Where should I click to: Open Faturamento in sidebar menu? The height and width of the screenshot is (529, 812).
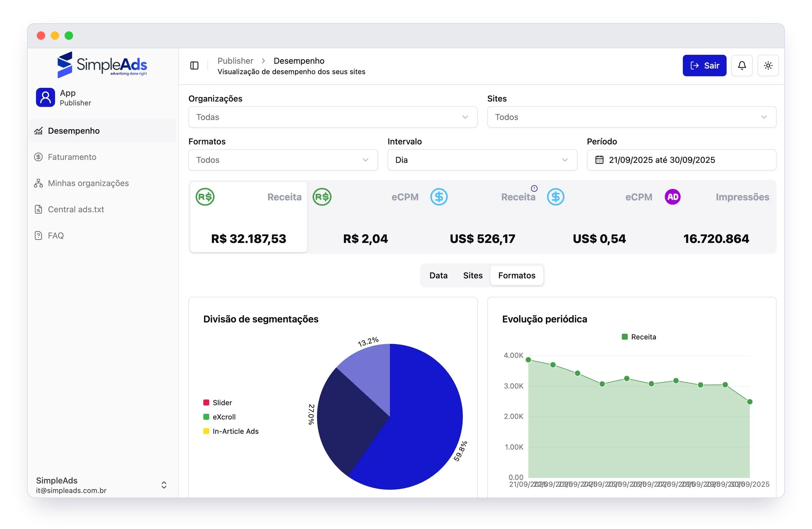tap(102, 157)
